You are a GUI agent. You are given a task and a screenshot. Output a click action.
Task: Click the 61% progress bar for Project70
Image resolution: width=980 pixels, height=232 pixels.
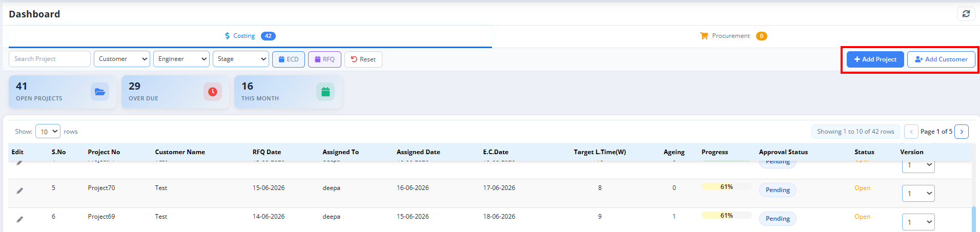(x=726, y=187)
